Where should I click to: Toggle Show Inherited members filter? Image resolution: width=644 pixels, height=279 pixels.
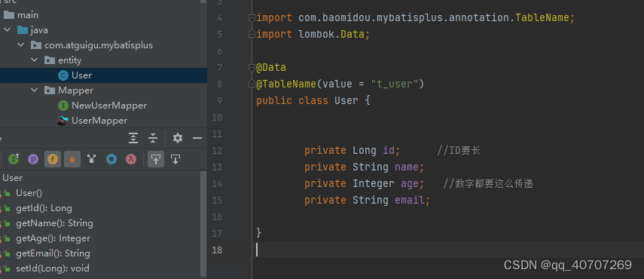14,159
